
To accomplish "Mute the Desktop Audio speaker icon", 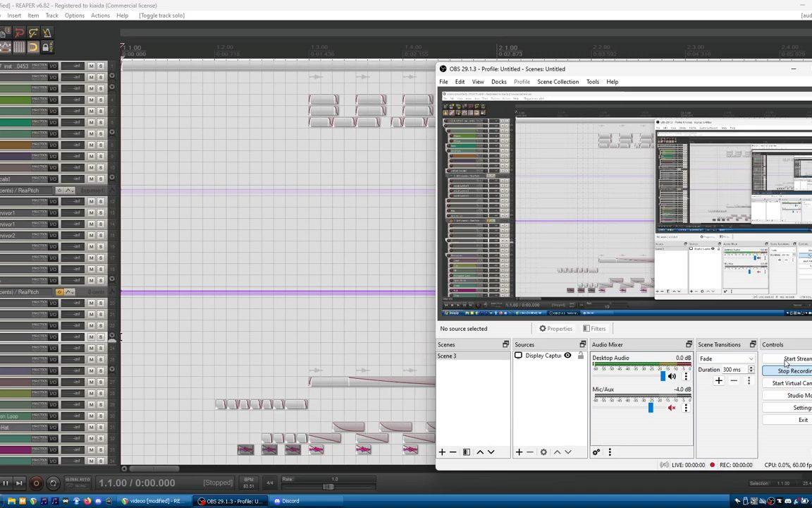I will click(672, 377).
